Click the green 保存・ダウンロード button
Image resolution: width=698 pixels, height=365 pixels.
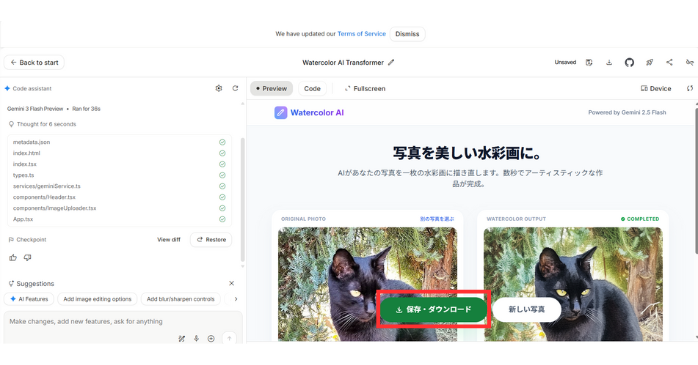click(x=433, y=309)
